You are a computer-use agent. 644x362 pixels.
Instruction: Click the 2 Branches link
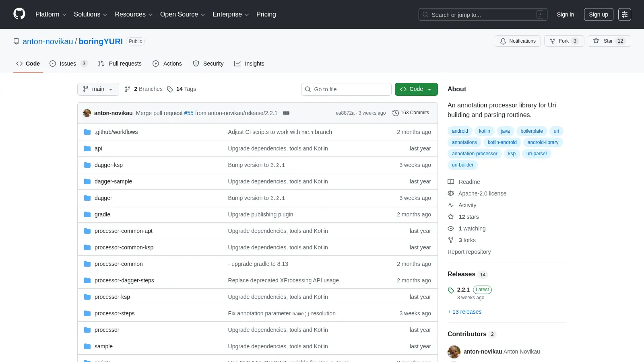point(144,89)
